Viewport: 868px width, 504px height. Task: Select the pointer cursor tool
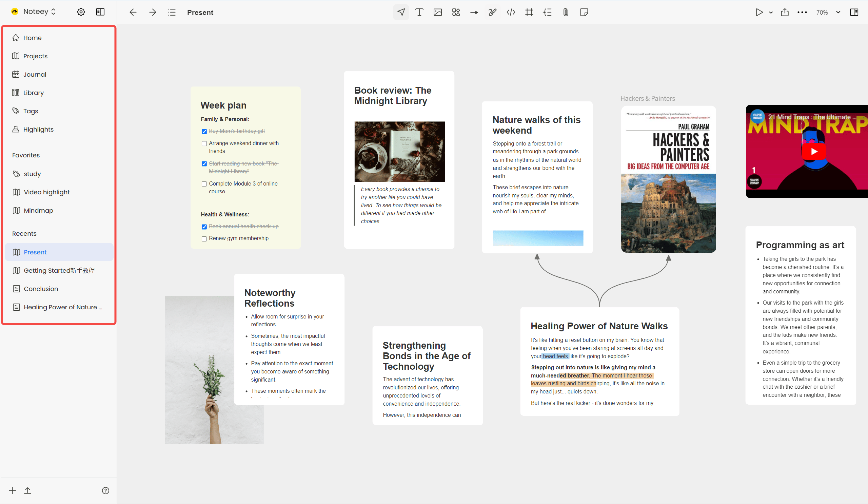click(401, 13)
